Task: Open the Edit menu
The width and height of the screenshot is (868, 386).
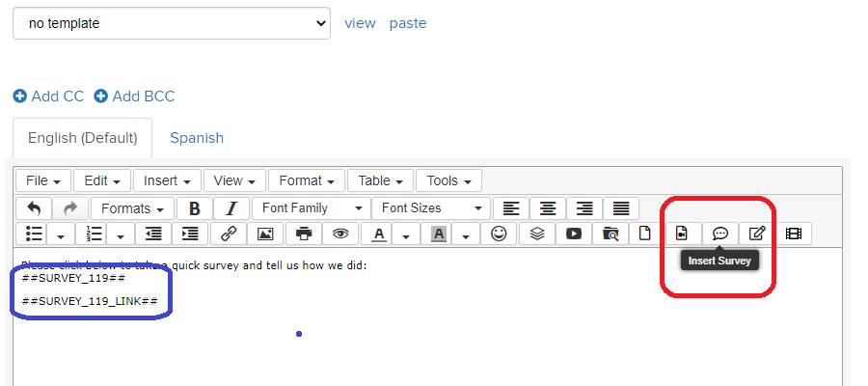Action: [x=102, y=181]
